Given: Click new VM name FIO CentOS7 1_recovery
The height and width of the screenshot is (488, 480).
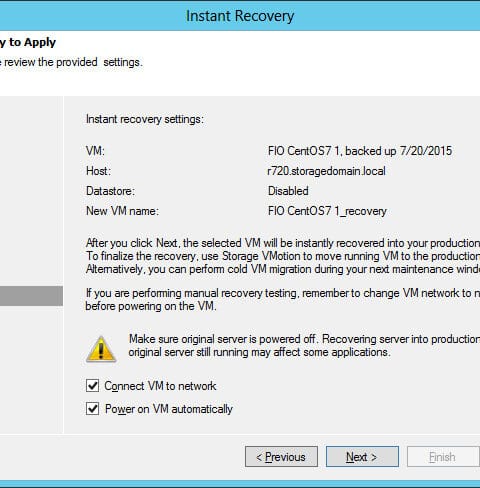Looking at the screenshot, I should 327,211.
